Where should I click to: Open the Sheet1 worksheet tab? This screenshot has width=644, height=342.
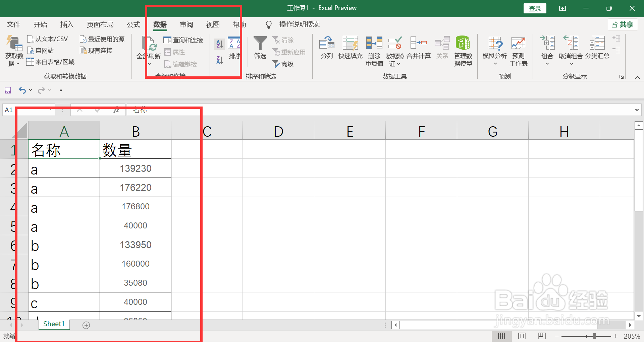point(54,324)
